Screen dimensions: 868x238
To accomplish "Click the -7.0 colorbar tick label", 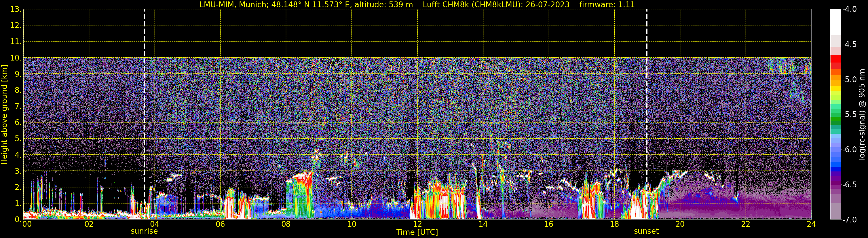I will pyautogui.click(x=849, y=220).
